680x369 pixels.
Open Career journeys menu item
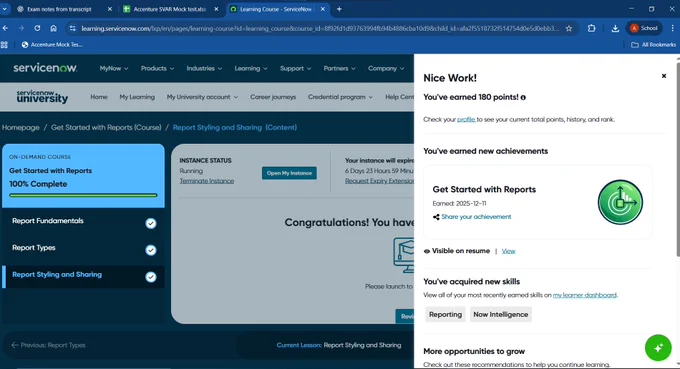point(273,97)
